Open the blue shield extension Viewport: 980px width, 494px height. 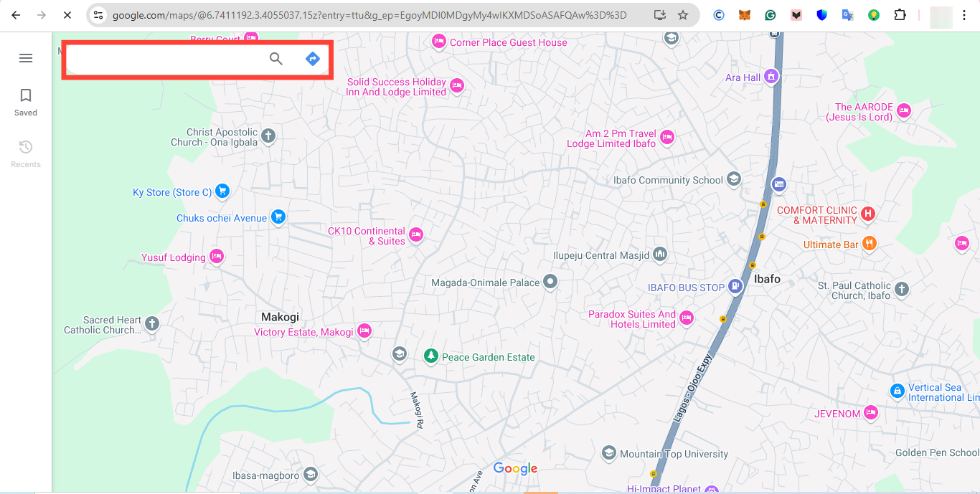pos(822,15)
